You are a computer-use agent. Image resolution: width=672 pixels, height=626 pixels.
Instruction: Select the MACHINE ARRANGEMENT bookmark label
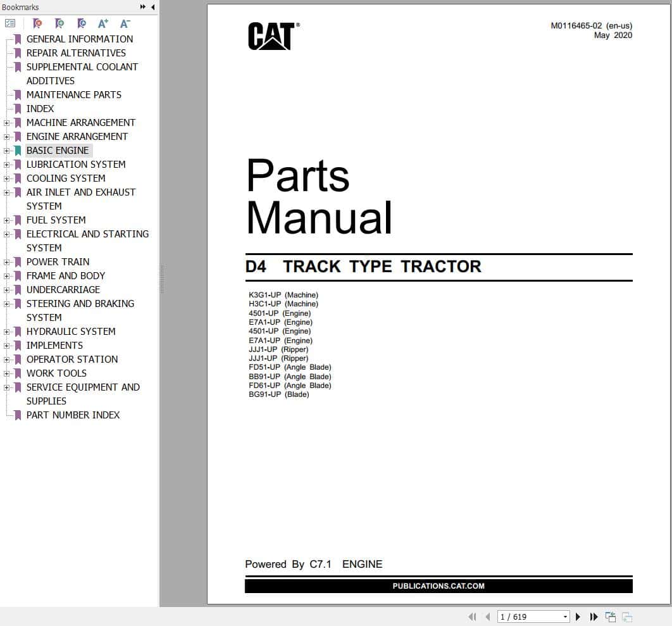[81, 123]
